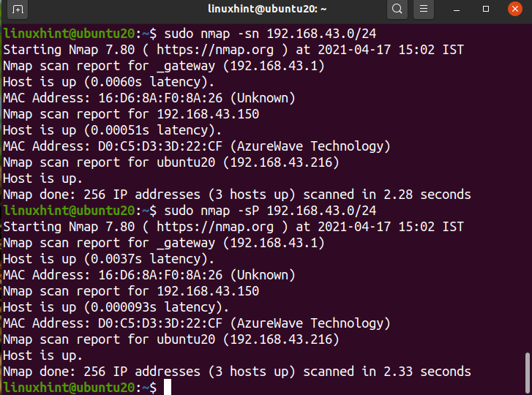Maximize the terminal window

click(x=486, y=9)
